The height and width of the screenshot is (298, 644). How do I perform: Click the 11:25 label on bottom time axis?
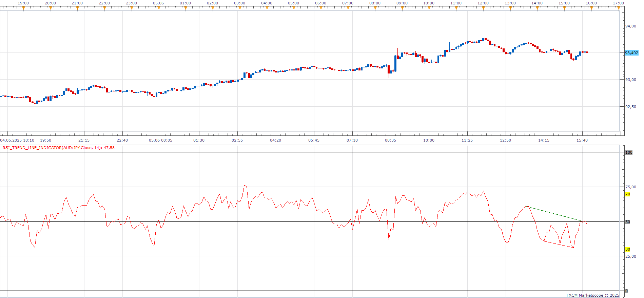[467, 140]
